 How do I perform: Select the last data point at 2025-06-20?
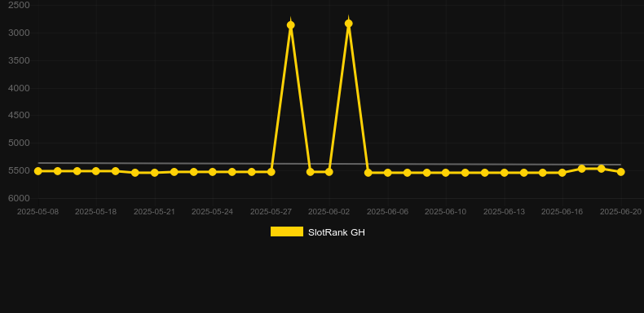620,172
